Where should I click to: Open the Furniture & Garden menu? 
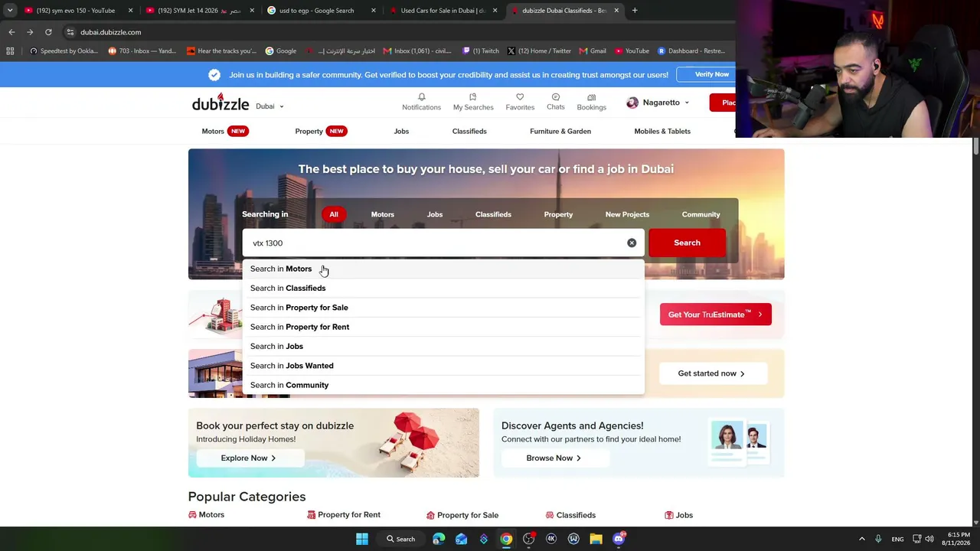(560, 131)
